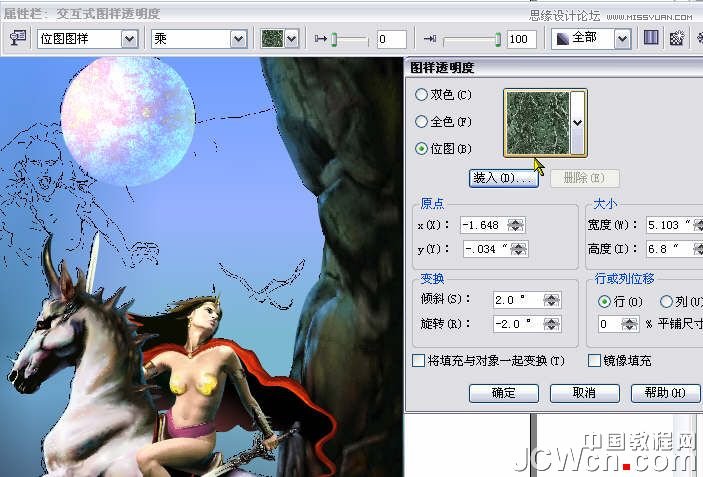Click the x(X) origin spinner arrows
The height and width of the screenshot is (477, 703).
(x=516, y=225)
